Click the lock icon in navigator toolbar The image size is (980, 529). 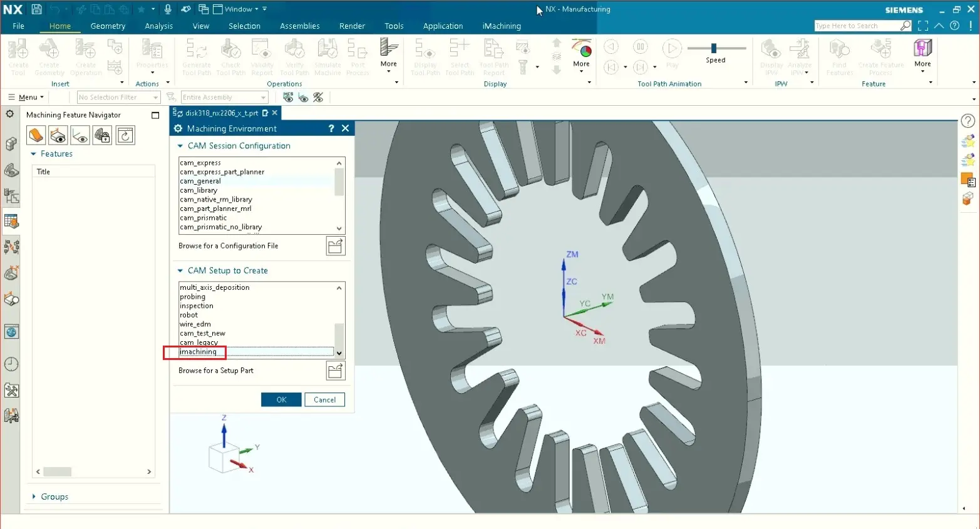(103, 135)
